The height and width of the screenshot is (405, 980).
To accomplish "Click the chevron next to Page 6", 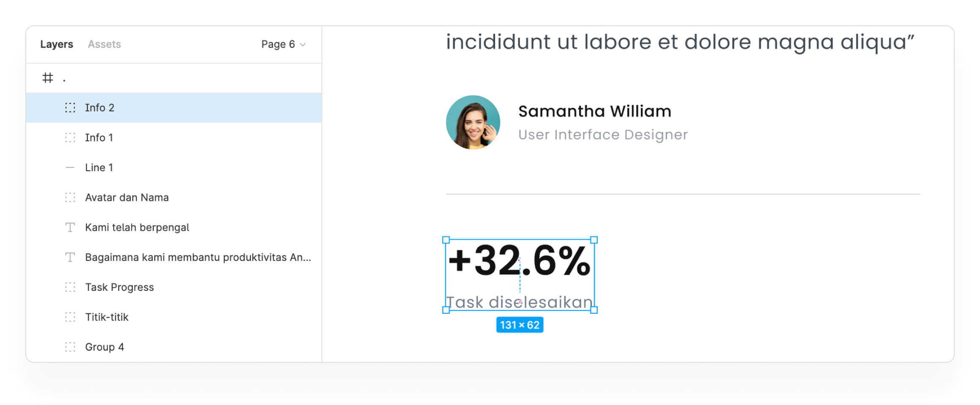I will coord(303,45).
